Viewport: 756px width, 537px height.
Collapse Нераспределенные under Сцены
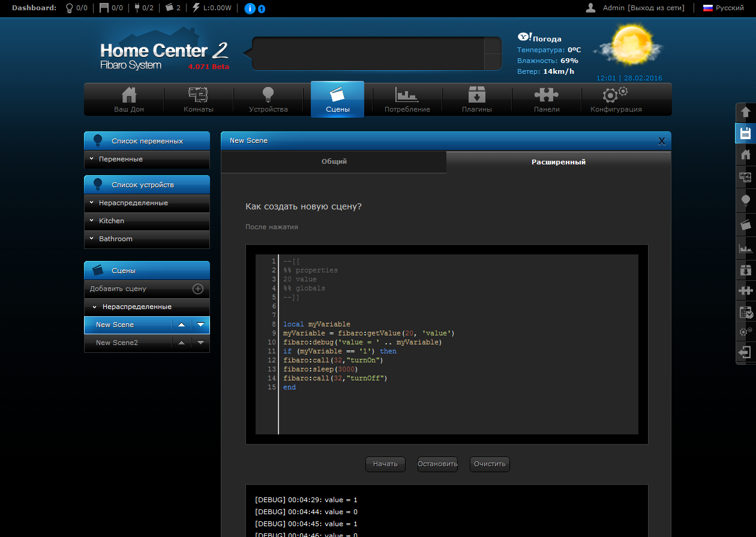click(x=147, y=307)
